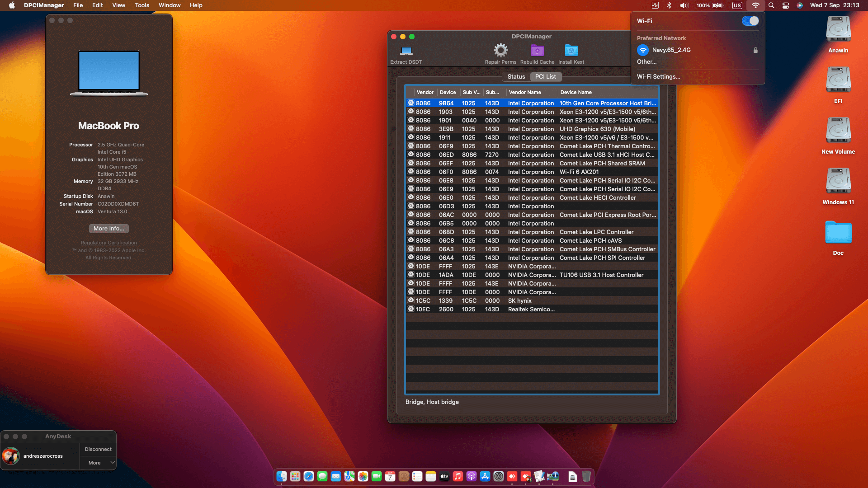Screen dimensions: 868x488
Task: Open Safari from the Dock
Action: 309,476
